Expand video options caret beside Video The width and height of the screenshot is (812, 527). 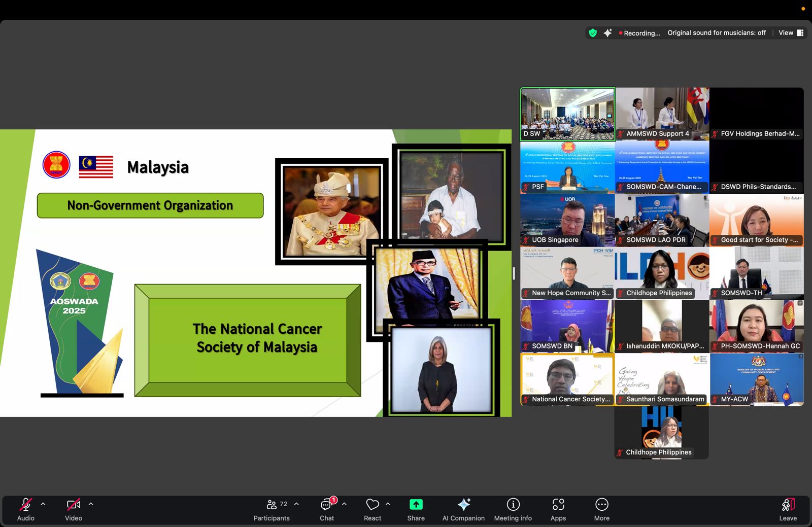(91, 504)
